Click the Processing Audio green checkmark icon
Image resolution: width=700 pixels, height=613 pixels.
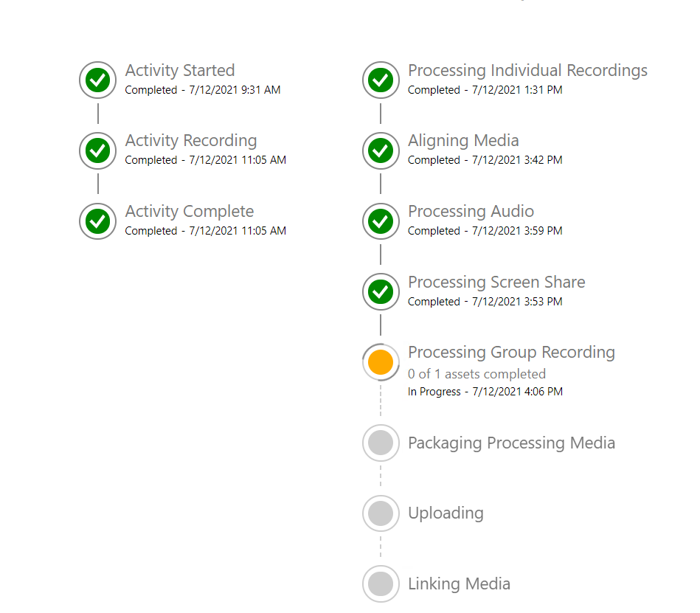pyautogui.click(x=381, y=221)
